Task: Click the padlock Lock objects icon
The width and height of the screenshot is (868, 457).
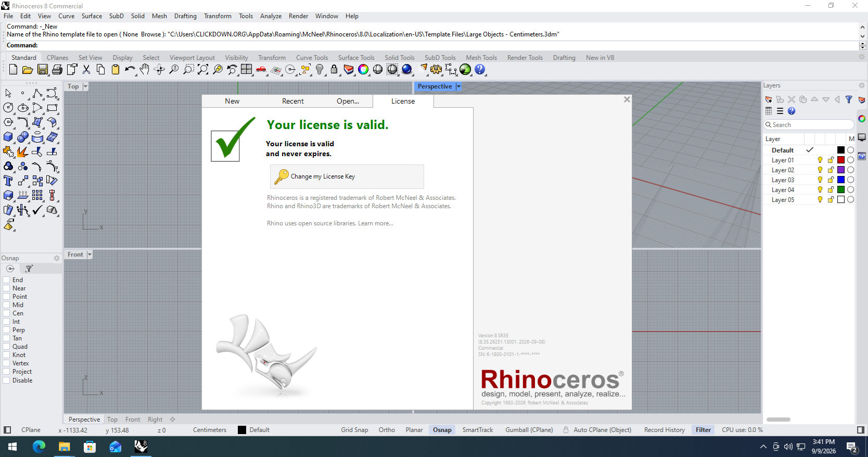Action: [334, 70]
